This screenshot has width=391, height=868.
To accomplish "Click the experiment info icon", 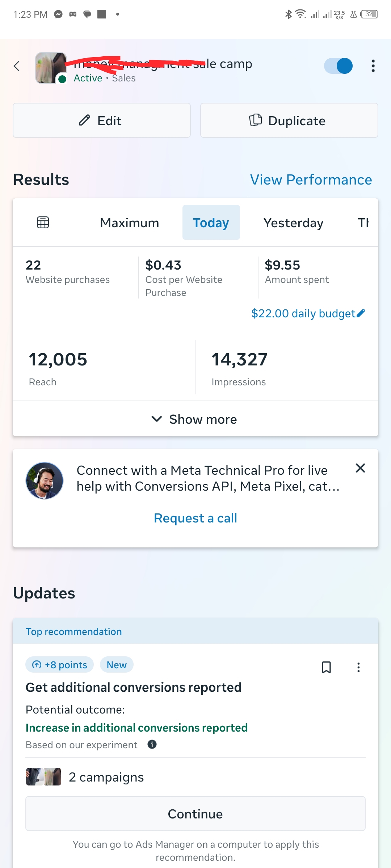I will [x=152, y=744].
